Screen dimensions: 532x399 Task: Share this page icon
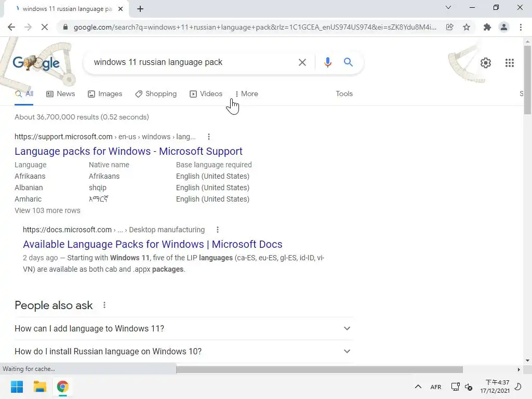click(x=449, y=27)
